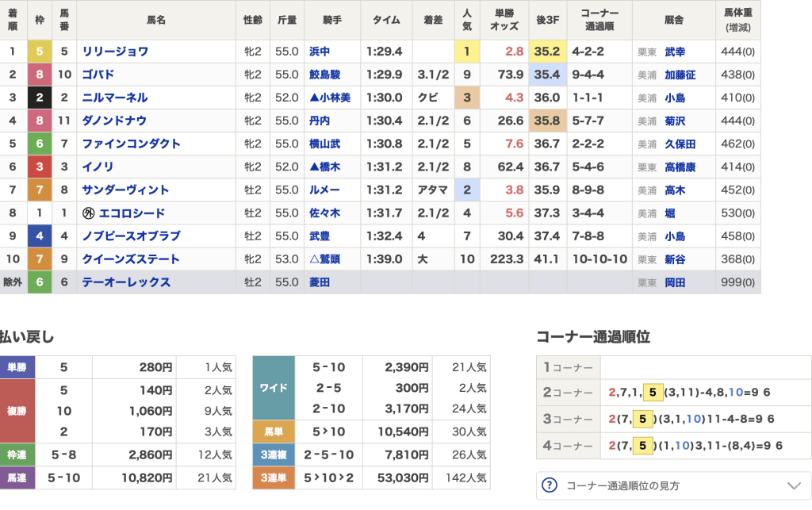Click the ワイド payout label

[x=274, y=388]
